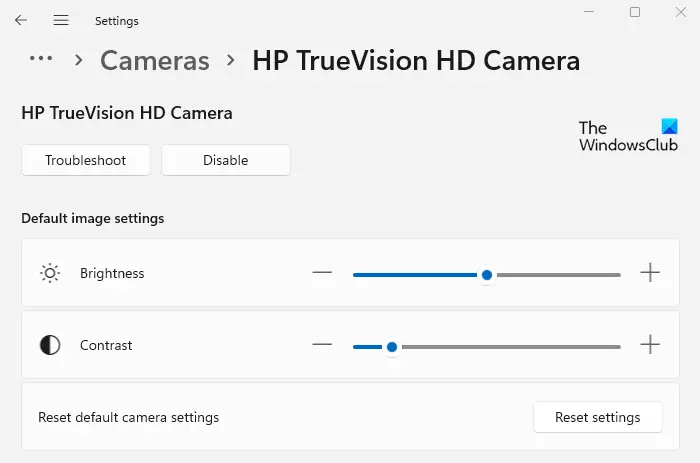Minimize the Settings window

click(x=589, y=12)
